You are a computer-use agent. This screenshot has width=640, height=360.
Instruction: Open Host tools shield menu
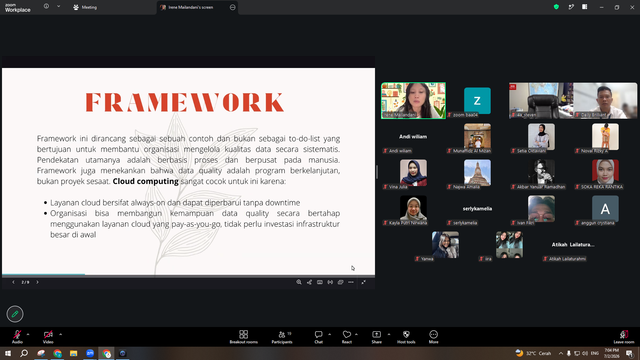[406, 337]
